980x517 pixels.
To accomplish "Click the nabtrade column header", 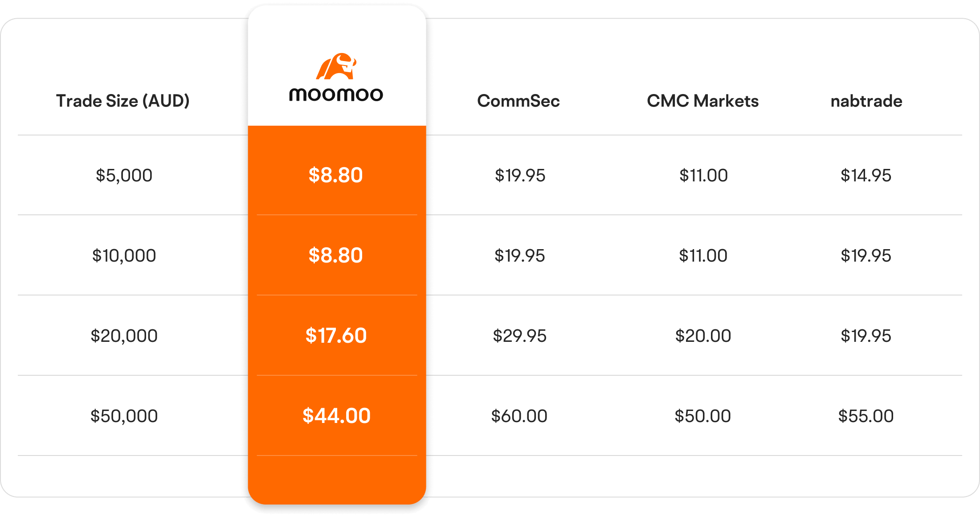I will 866,101.
